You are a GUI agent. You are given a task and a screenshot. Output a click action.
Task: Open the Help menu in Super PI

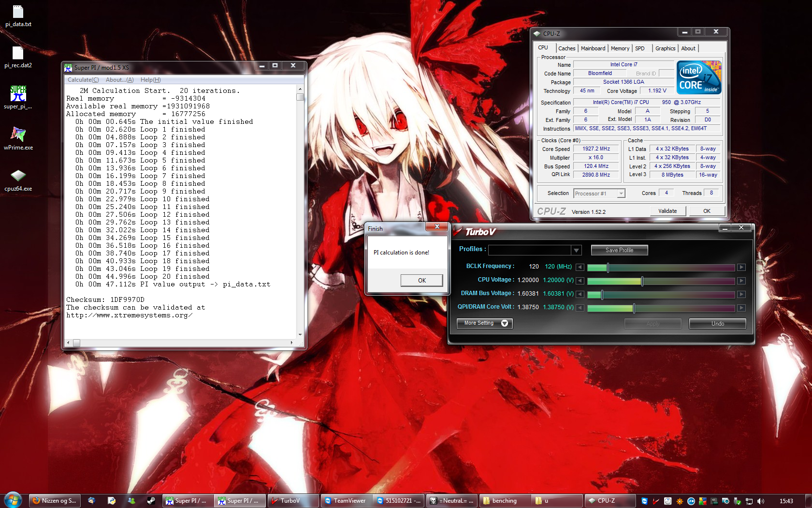point(150,80)
